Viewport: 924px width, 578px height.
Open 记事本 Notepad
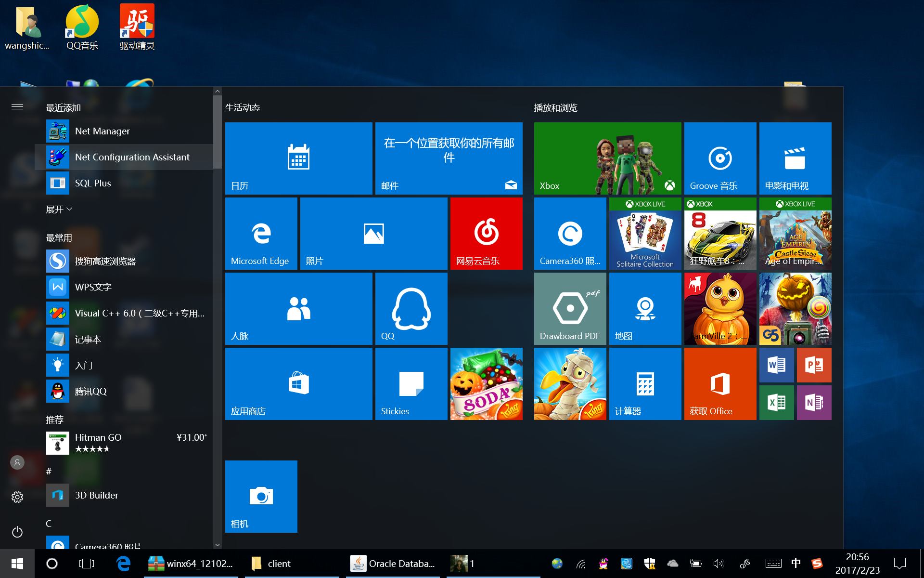[x=124, y=339]
